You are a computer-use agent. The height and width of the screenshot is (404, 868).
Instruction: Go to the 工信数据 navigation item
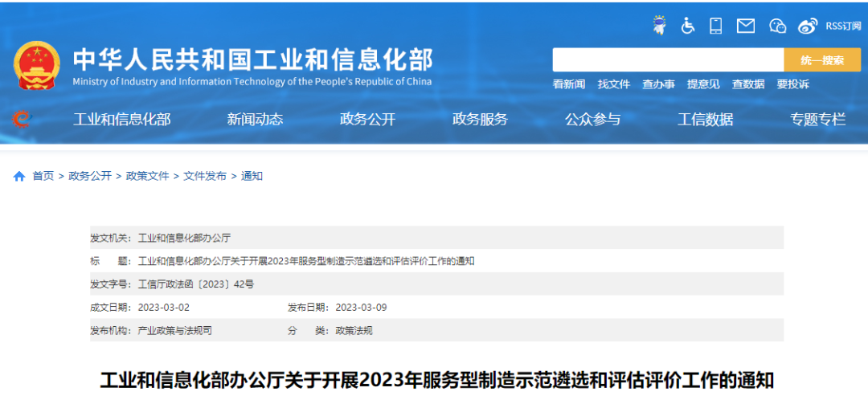click(705, 119)
